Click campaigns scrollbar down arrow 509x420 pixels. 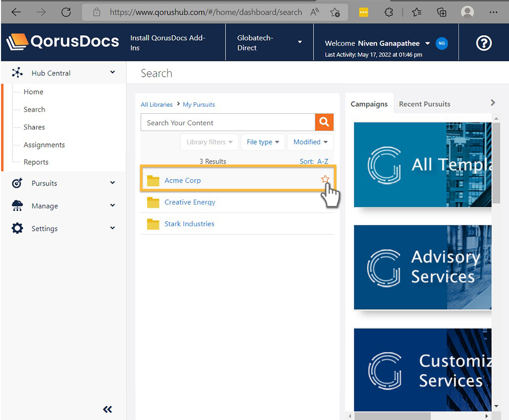pos(496,406)
